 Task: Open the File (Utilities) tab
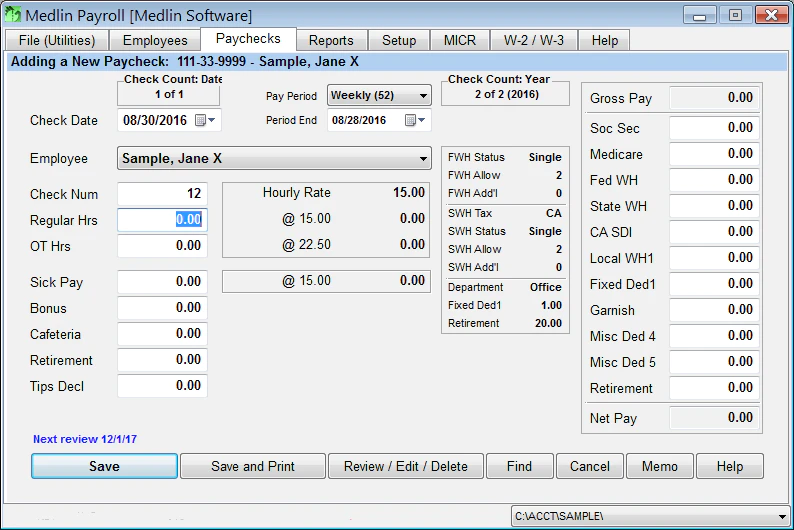point(57,40)
